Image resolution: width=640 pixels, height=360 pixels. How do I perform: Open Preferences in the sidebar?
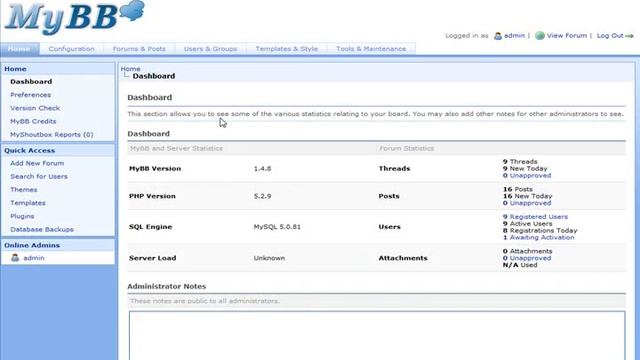click(31, 95)
